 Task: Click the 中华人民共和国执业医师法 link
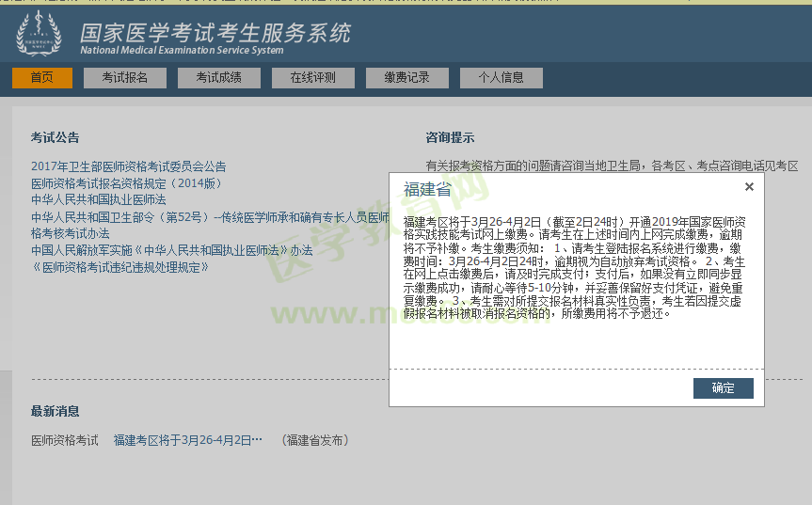tap(98, 200)
